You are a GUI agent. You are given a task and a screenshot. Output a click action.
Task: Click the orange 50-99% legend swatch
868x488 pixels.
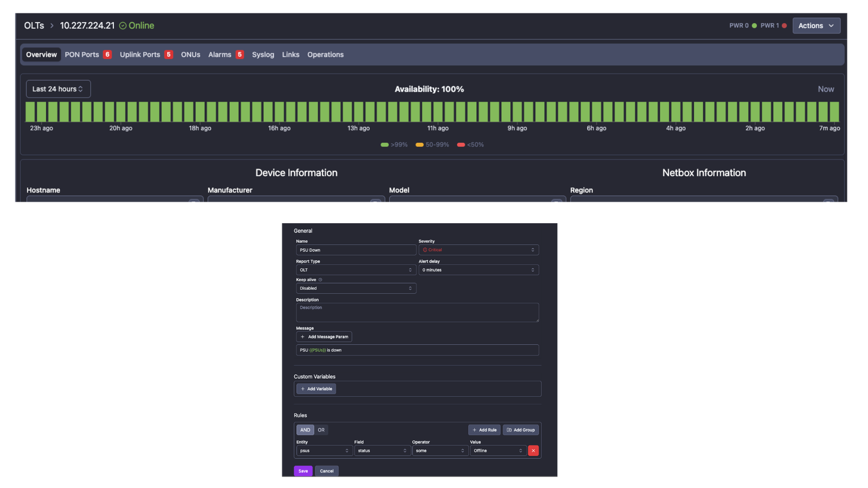click(x=420, y=145)
